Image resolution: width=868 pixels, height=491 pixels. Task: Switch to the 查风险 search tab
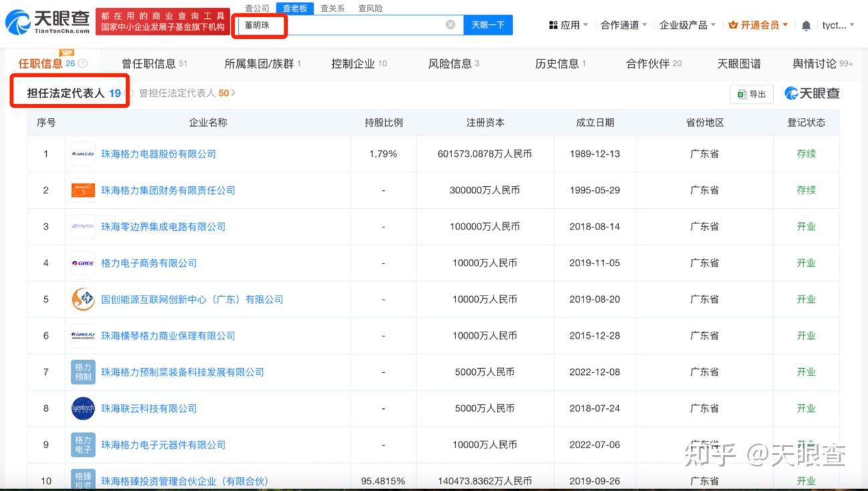pos(371,9)
